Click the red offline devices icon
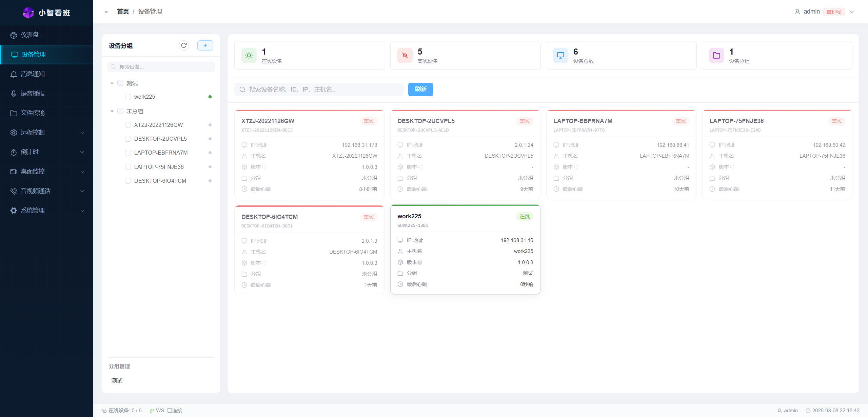The width and height of the screenshot is (868, 417). pos(405,55)
